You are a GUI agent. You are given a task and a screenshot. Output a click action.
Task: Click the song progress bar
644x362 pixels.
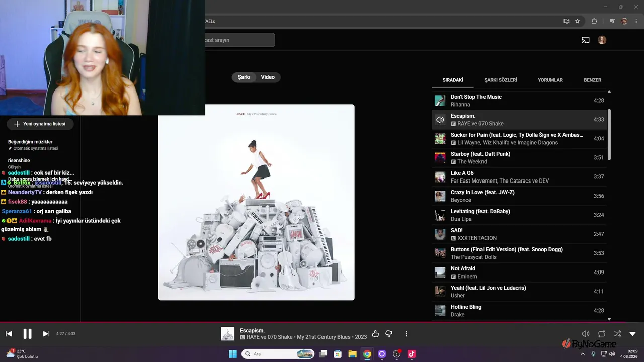(322, 322)
